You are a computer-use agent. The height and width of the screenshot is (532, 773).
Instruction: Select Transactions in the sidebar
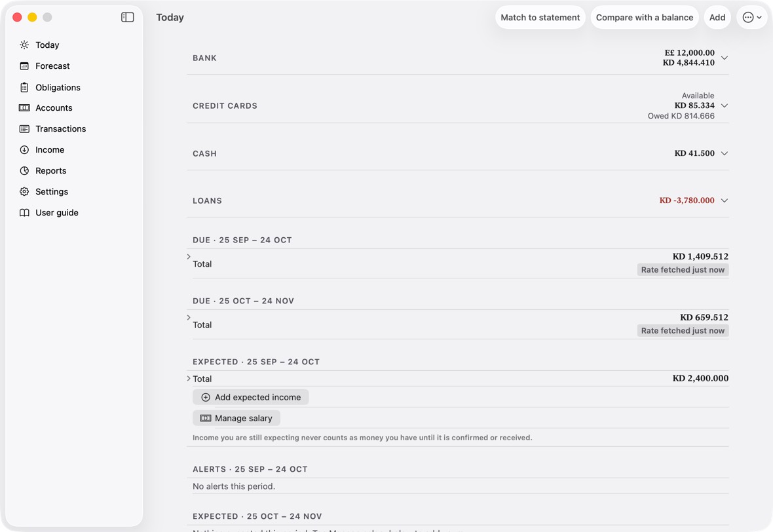pyautogui.click(x=61, y=128)
